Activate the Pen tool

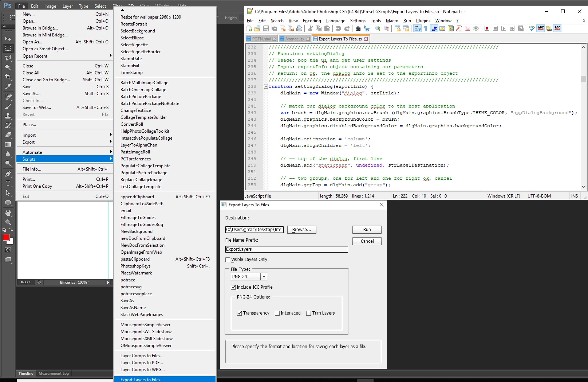[x=8, y=174]
